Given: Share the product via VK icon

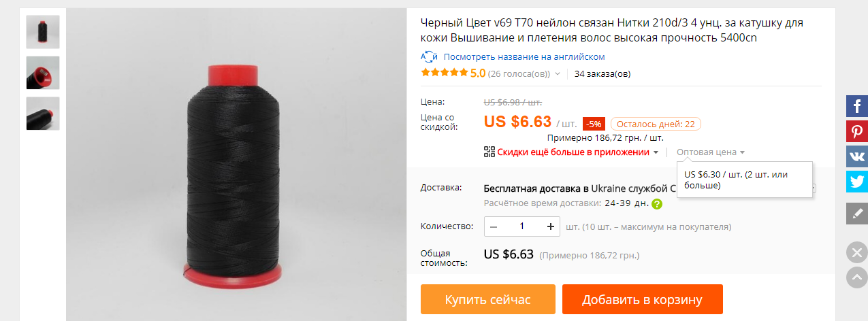Looking at the screenshot, I should coord(857,156).
